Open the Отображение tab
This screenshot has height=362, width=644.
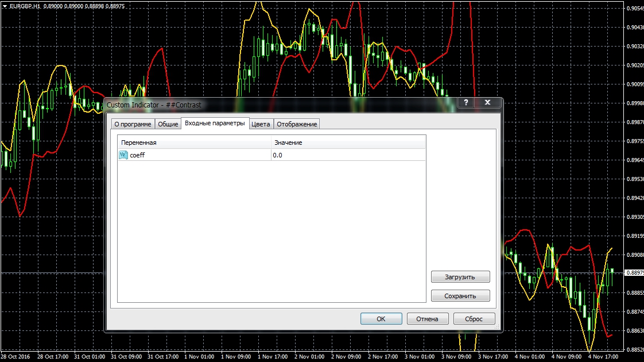coord(296,124)
